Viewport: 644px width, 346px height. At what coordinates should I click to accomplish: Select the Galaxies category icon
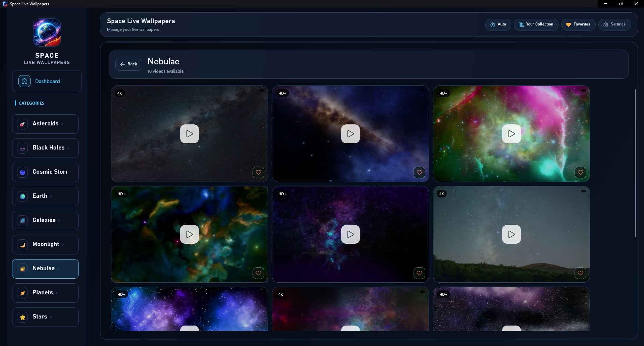(22, 221)
